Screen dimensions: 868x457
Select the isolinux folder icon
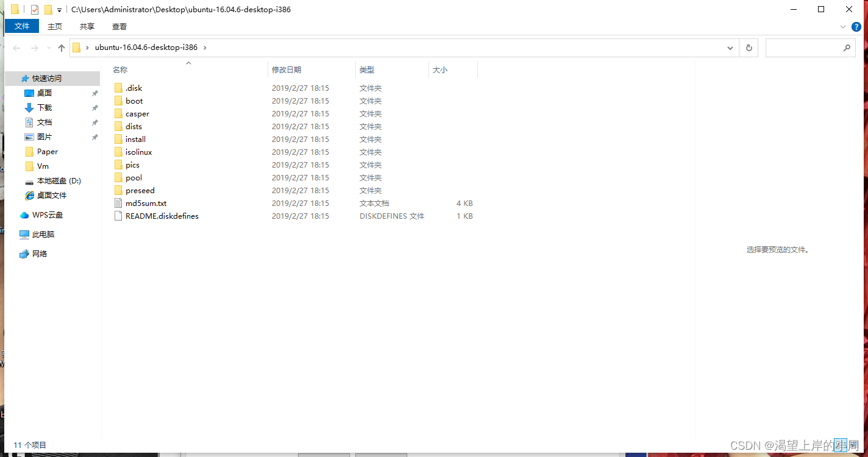click(x=118, y=152)
